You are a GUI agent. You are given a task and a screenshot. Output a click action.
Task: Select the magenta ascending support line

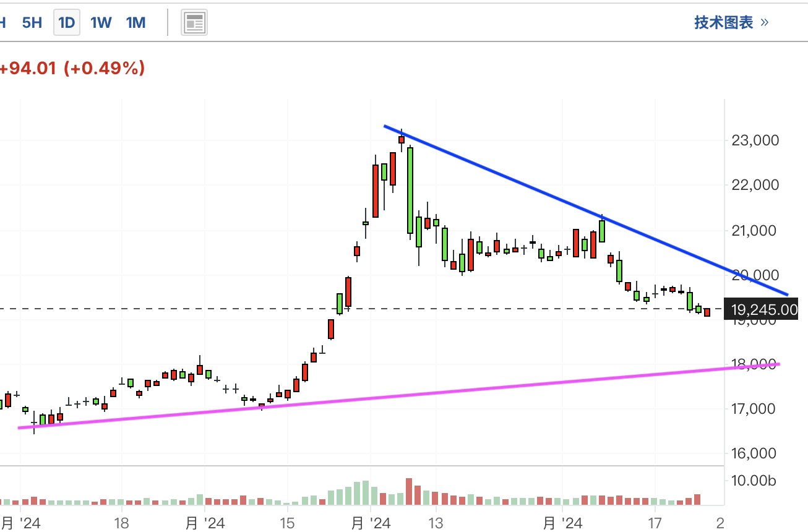(x=399, y=396)
